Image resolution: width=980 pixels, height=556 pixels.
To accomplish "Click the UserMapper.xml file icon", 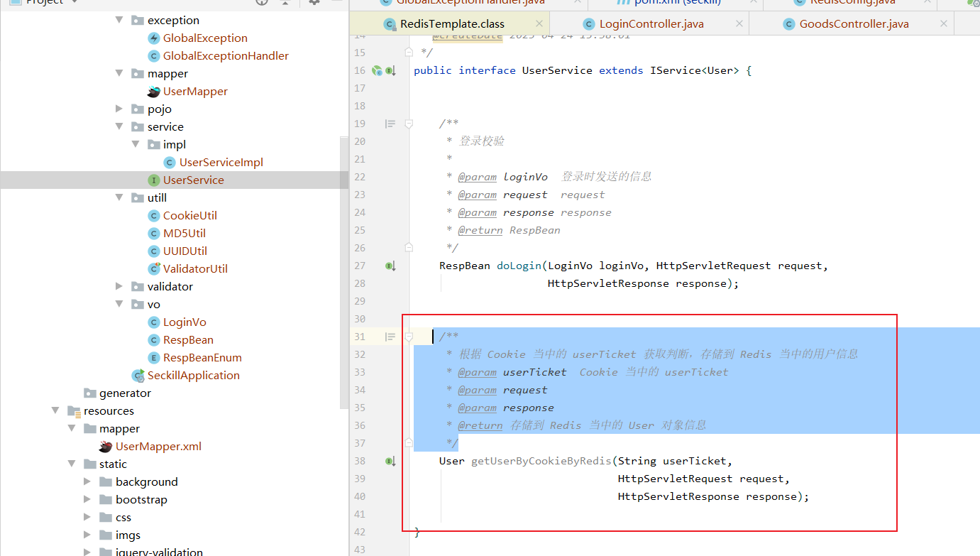I will tap(106, 446).
